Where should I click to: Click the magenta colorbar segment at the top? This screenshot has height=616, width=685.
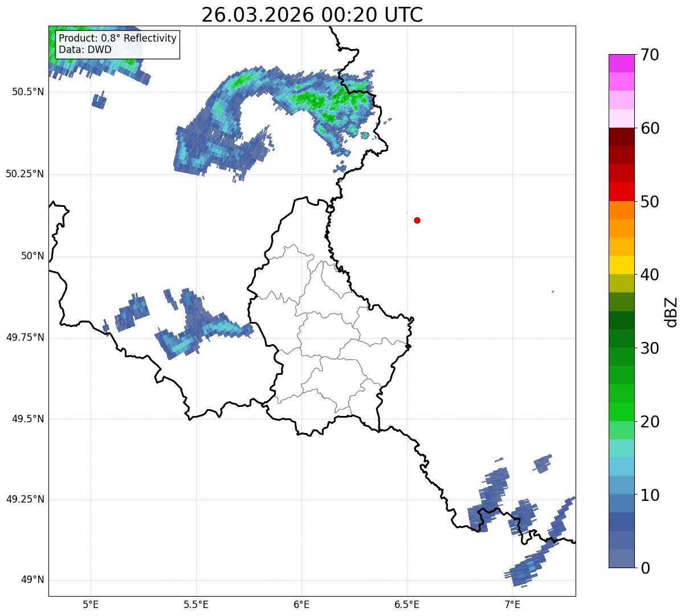[x=621, y=63]
